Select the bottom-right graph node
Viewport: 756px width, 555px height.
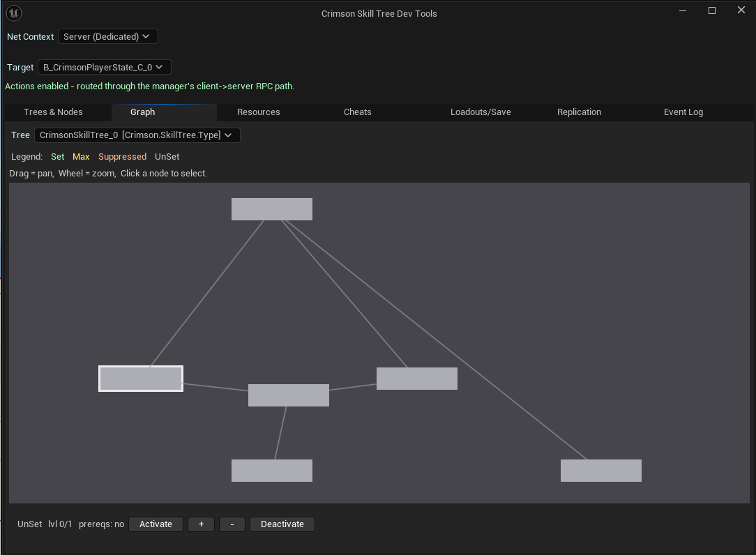click(601, 471)
